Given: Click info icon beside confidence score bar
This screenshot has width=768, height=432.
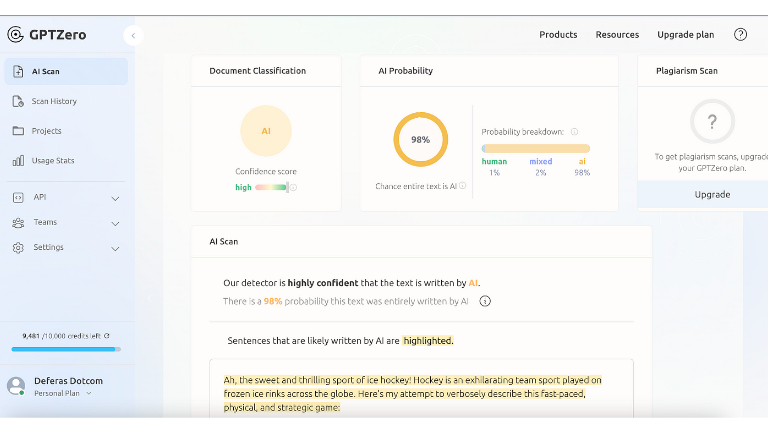Looking at the screenshot, I should tap(293, 187).
